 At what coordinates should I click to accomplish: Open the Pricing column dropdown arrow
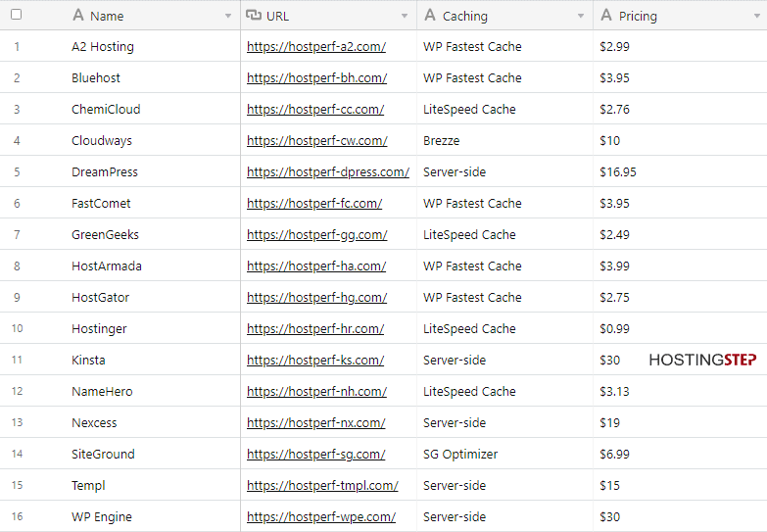point(757,16)
